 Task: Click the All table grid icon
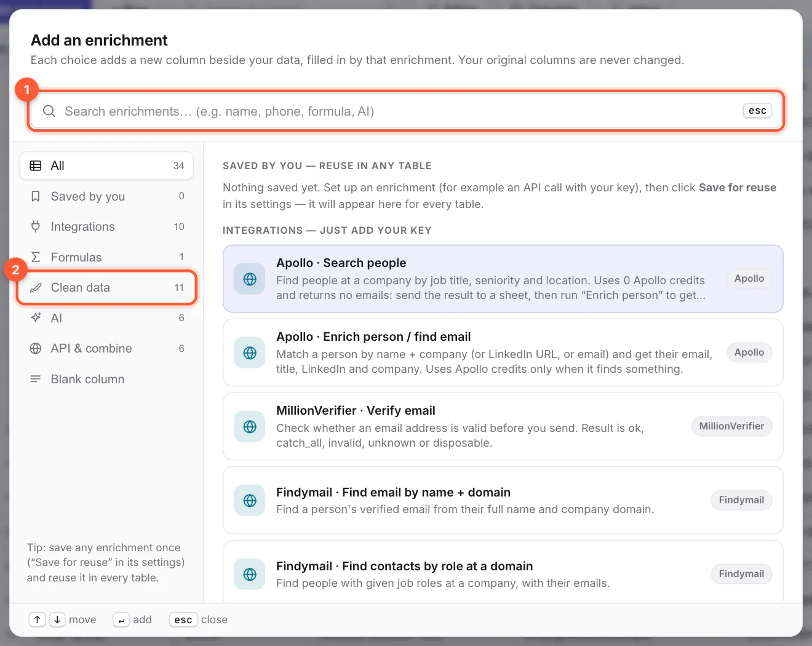point(36,165)
